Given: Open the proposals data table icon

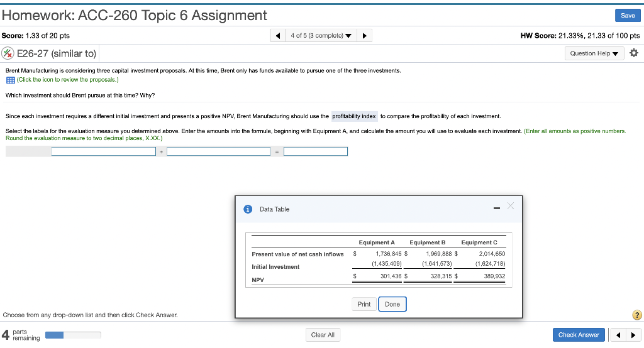Looking at the screenshot, I should coord(10,80).
